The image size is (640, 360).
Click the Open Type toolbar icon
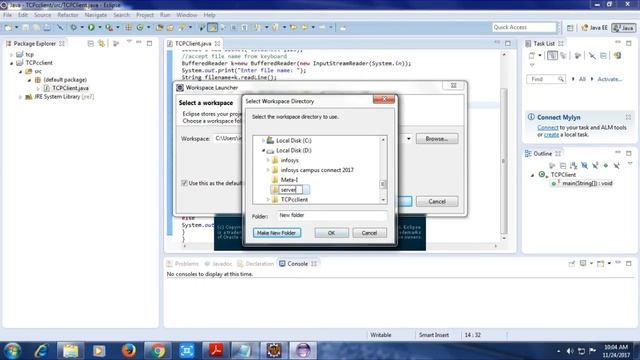click(159, 27)
